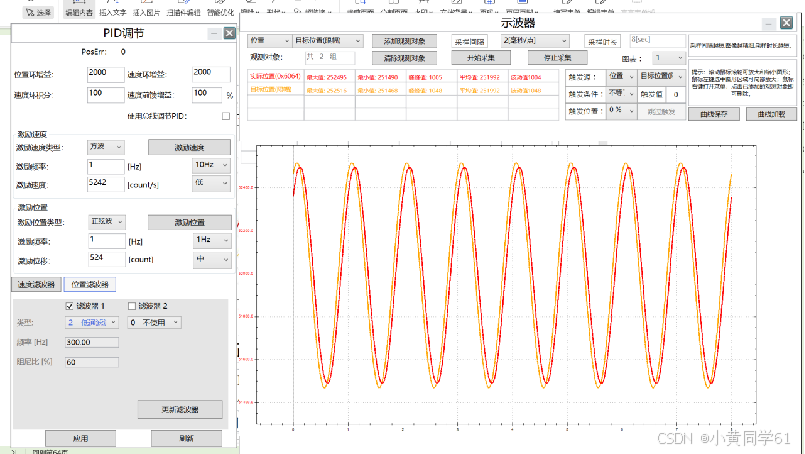Click the 刷新 refresh button

click(x=186, y=438)
